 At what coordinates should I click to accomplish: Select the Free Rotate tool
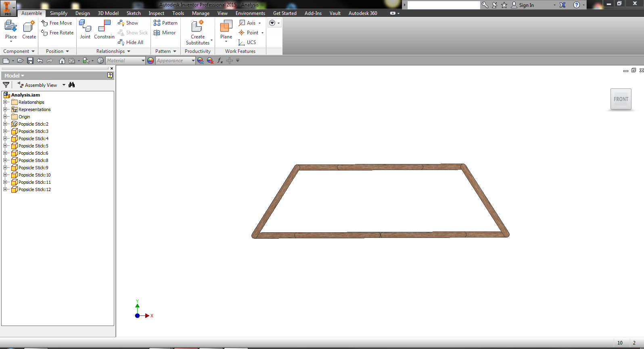[x=57, y=33]
